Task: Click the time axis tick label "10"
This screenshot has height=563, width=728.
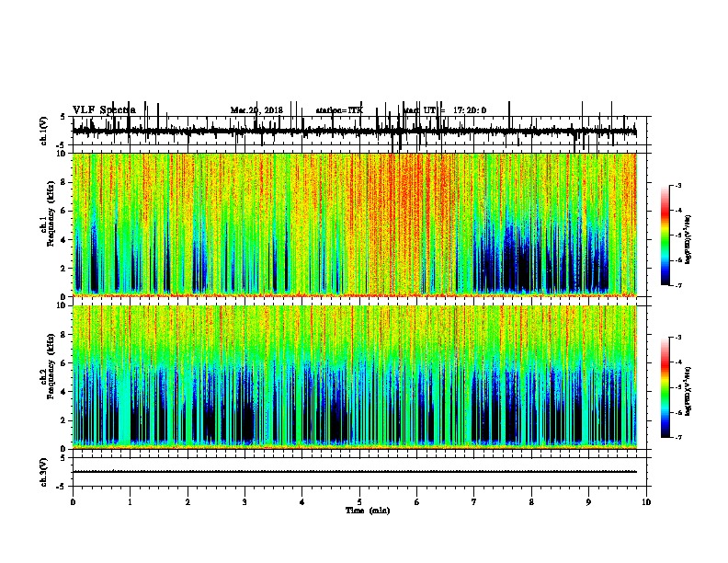Action: point(646,502)
